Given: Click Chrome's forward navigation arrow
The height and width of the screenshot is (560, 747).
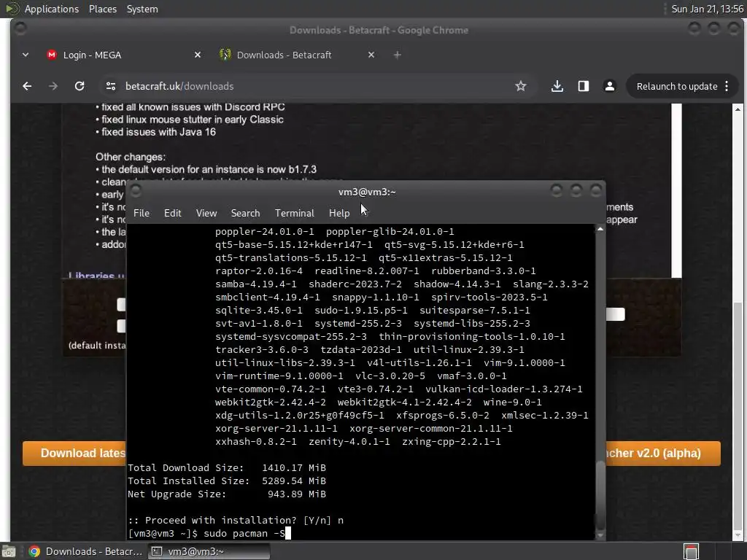Looking at the screenshot, I should click(x=53, y=86).
